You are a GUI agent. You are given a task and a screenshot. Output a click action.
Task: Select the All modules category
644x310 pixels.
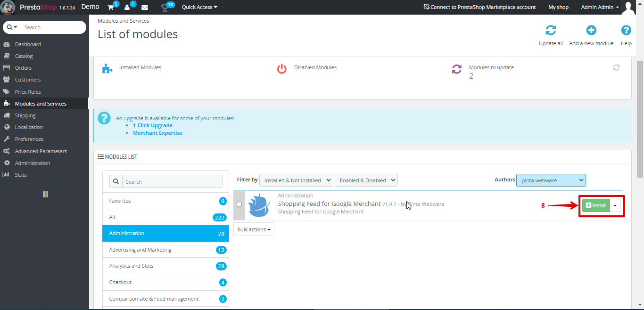pyautogui.click(x=165, y=217)
